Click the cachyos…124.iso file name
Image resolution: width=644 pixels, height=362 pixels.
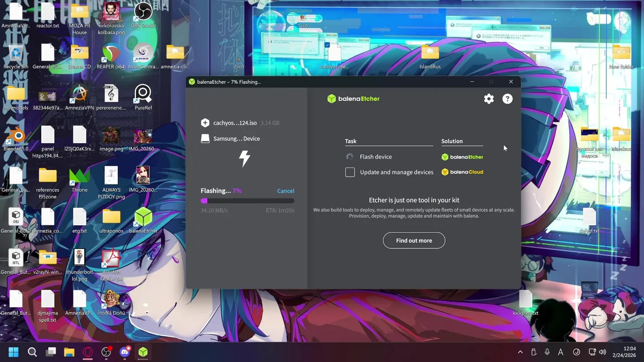pyautogui.click(x=235, y=123)
